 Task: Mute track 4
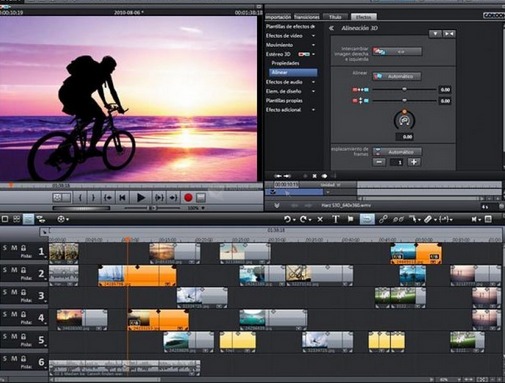14,314
